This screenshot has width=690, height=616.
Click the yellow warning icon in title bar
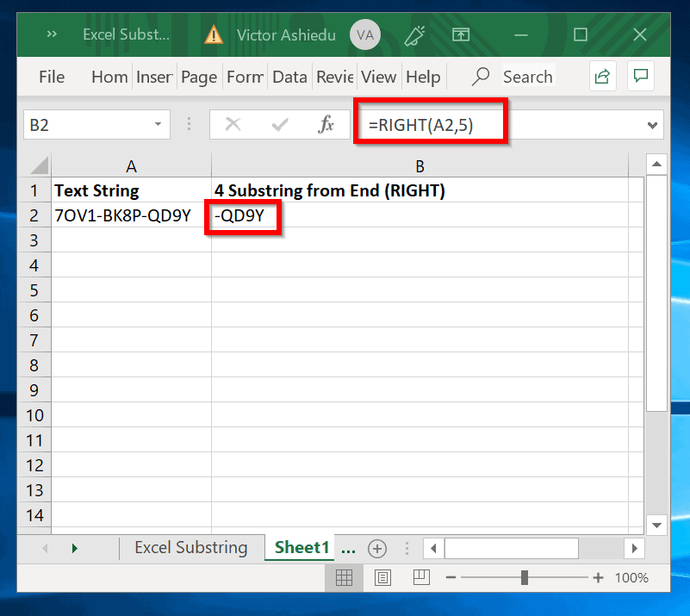[x=214, y=34]
